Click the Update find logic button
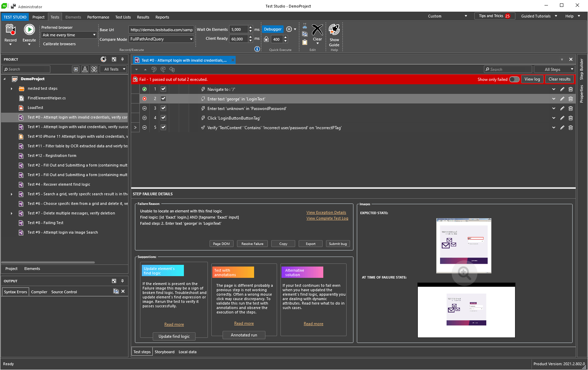The image size is (588, 370). pos(174,336)
